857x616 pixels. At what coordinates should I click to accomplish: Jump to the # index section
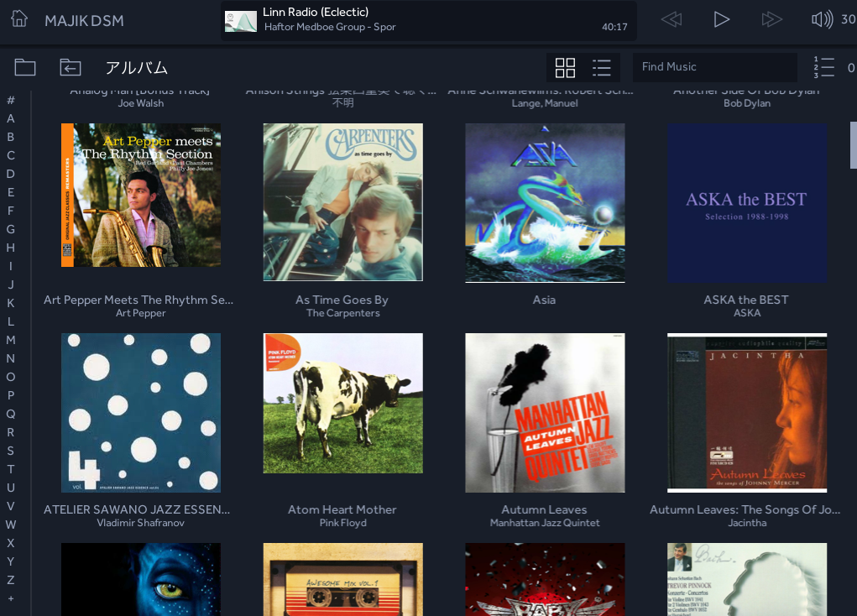pos(11,100)
